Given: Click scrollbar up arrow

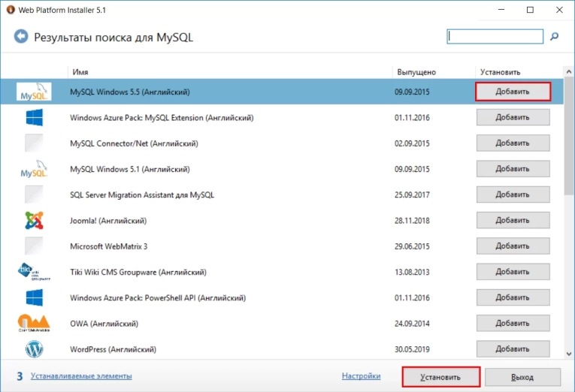Looking at the screenshot, I should pyautogui.click(x=569, y=72).
